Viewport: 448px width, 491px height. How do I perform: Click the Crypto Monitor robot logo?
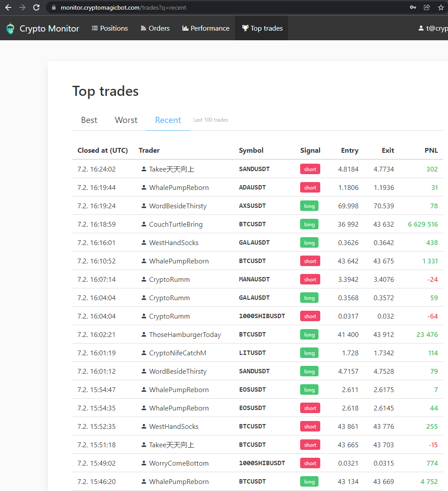(10, 28)
